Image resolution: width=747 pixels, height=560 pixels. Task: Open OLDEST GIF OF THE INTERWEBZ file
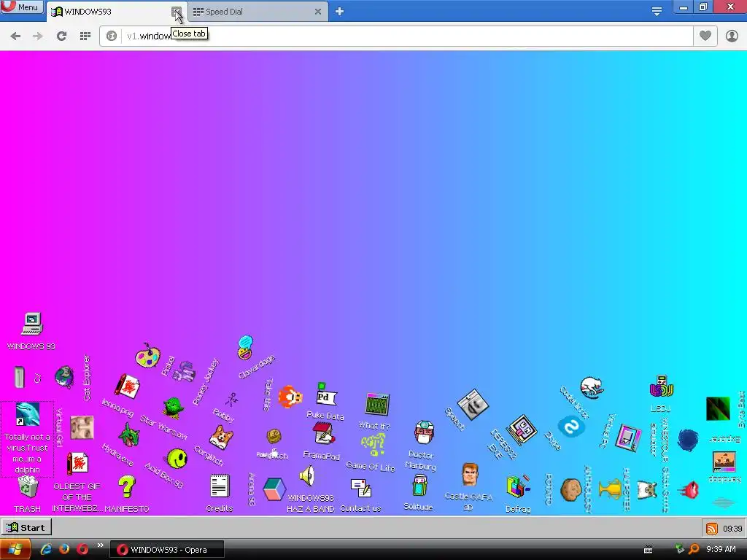[77, 463]
